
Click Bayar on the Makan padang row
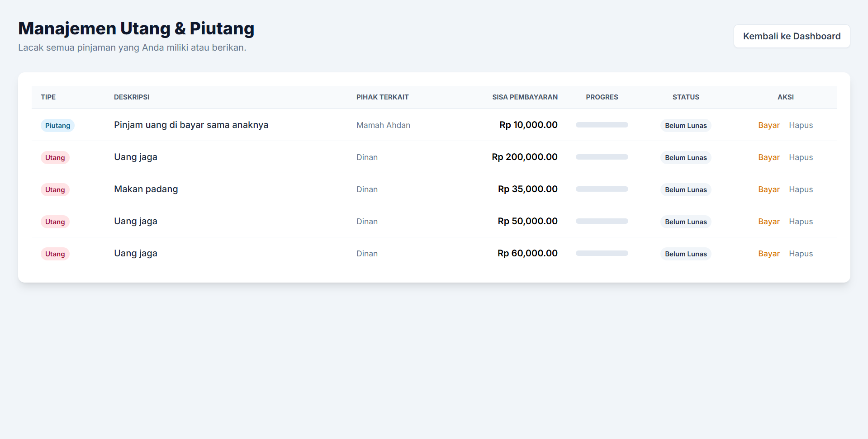click(769, 189)
